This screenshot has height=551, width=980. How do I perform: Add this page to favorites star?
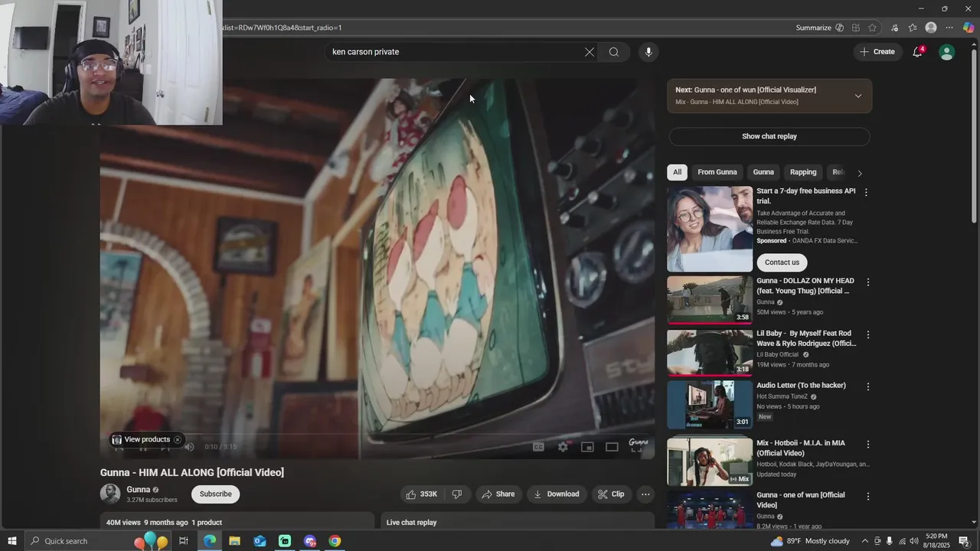tap(872, 28)
